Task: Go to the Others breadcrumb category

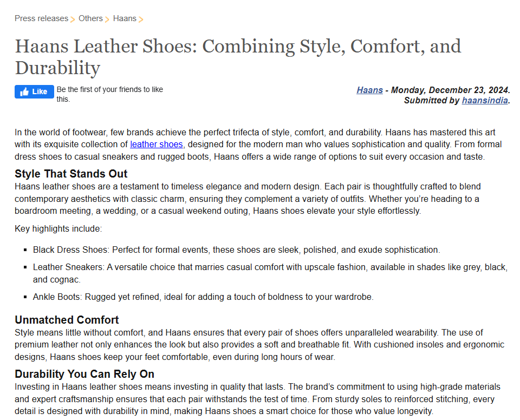Action: click(x=90, y=18)
